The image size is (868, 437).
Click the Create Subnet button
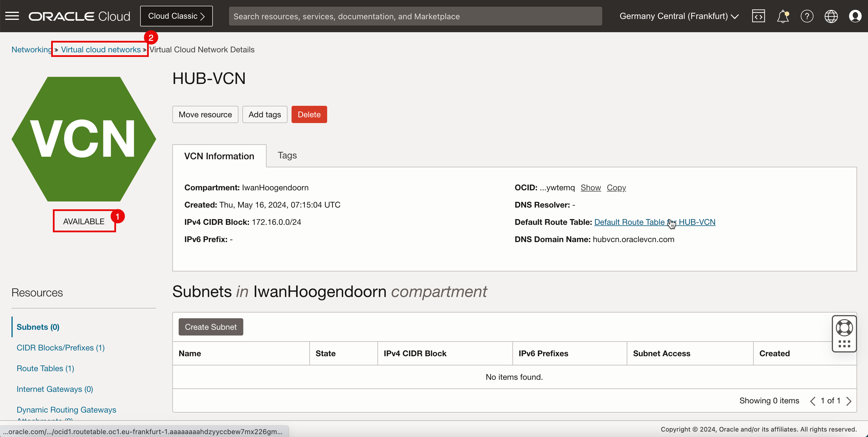211,327
